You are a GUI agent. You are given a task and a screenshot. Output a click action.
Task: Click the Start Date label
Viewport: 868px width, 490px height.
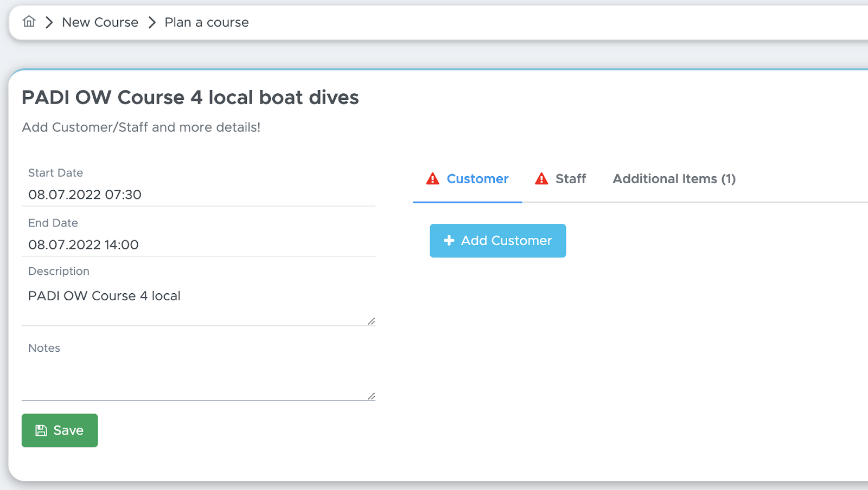click(55, 173)
